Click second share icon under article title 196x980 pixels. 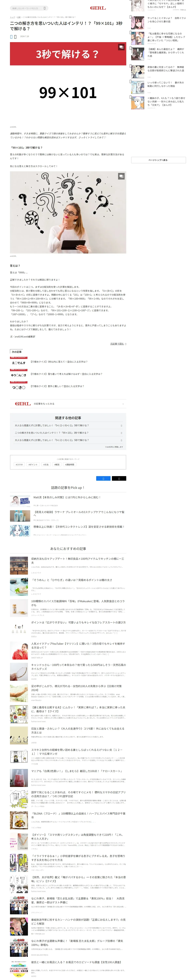click(x=15, y=37)
